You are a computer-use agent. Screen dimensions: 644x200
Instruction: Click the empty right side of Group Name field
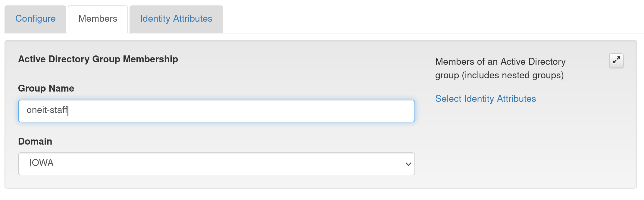click(x=301, y=111)
